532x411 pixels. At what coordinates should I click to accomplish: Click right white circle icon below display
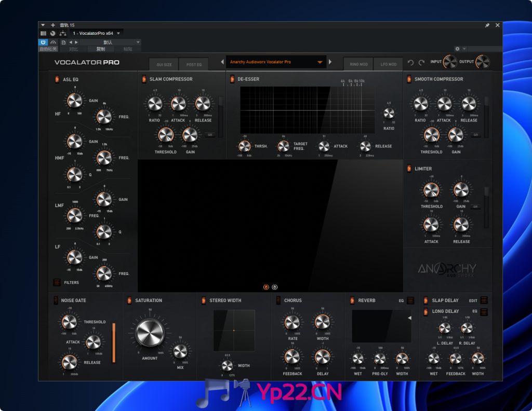tap(274, 287)
